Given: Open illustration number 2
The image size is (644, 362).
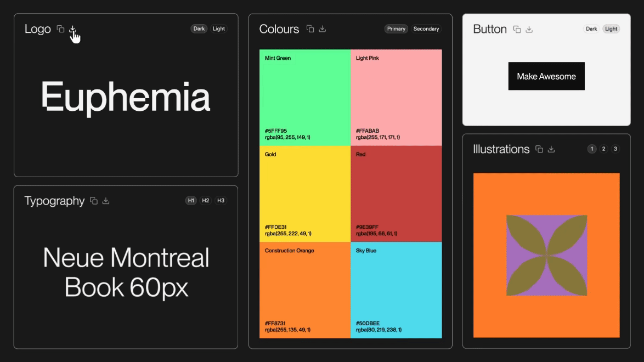Looking at the screenshot, I should [603, 149].
